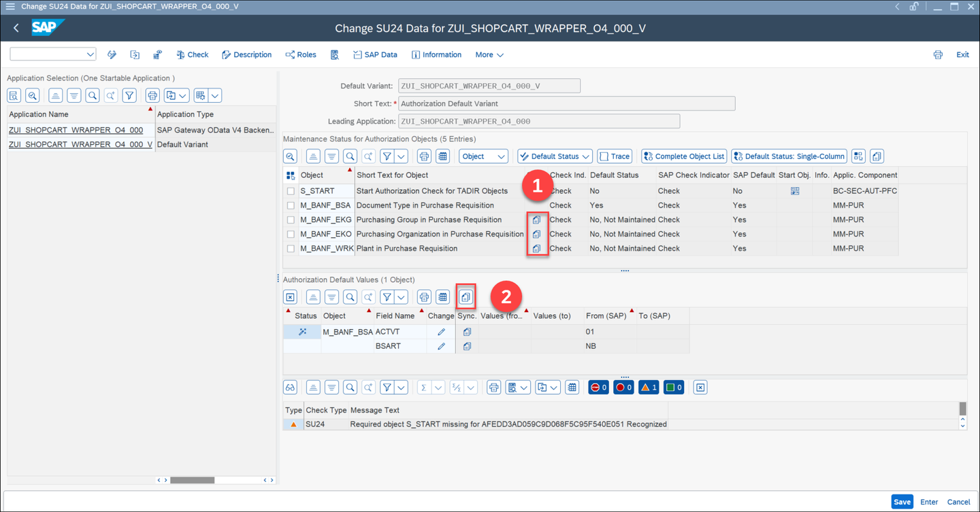
Task: Click the display/change toggle pencil icon in main toolbar
Action: pos(112,54)
